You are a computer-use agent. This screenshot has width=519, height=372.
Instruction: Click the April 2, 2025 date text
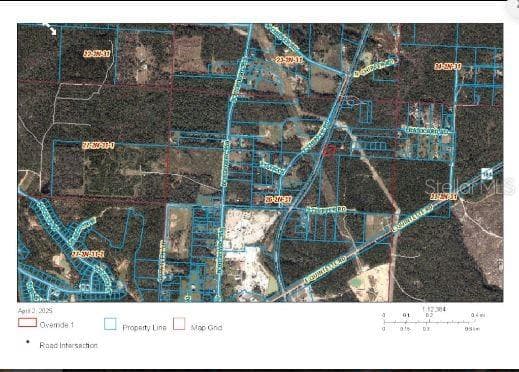[35, 311]
